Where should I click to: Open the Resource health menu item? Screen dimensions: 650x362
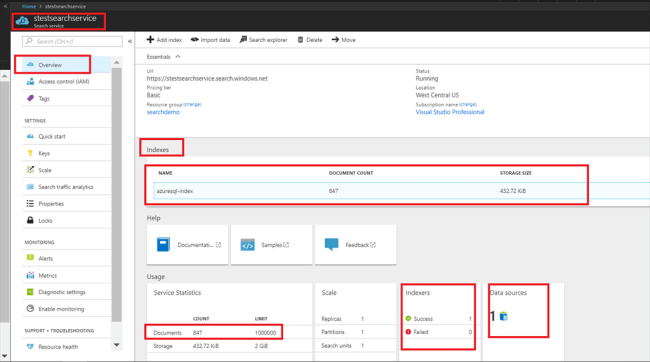(x=66, y=347)
